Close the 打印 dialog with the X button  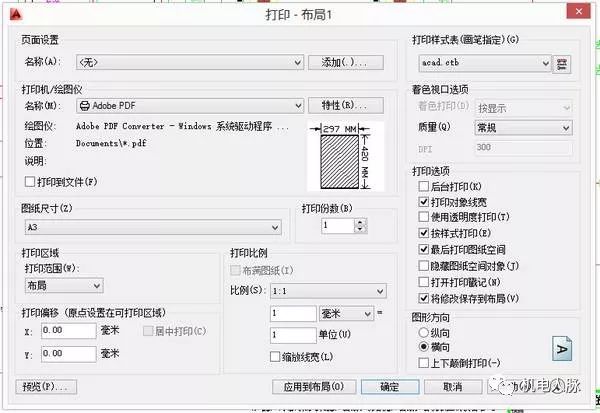[580, 14]
